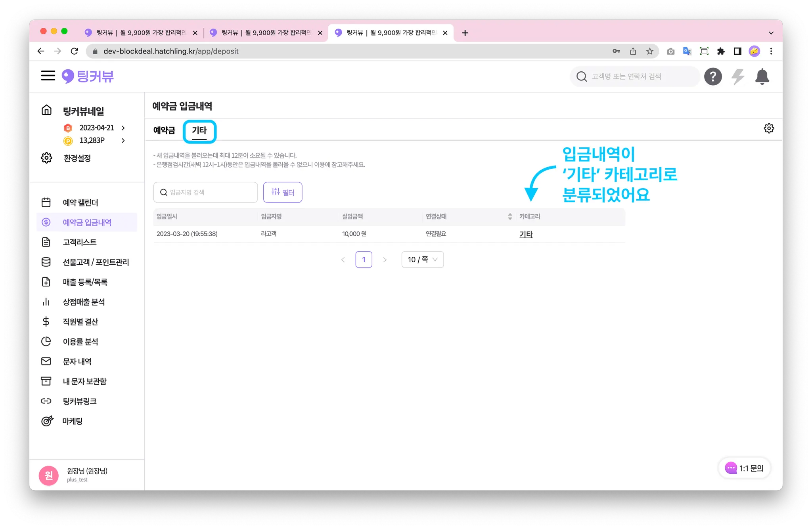Click the 필터 filter button

click(282, 192)
